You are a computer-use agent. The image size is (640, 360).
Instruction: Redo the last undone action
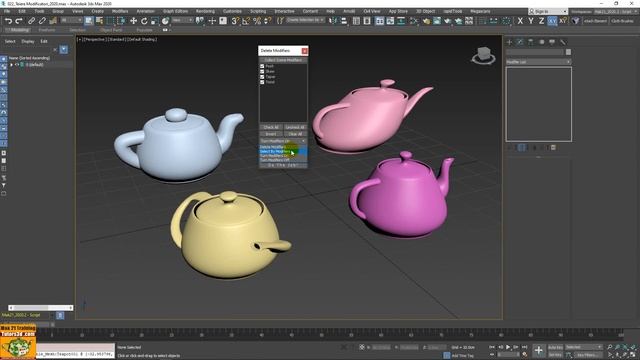(x=19, y=21)
